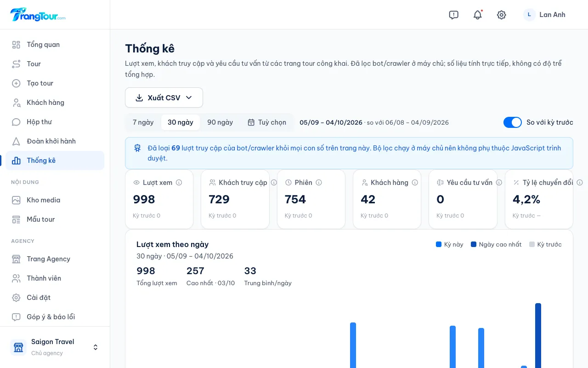Click the Ngày cao nhất legend swatch
588x368 pixels.
click(x=474, y=244)
